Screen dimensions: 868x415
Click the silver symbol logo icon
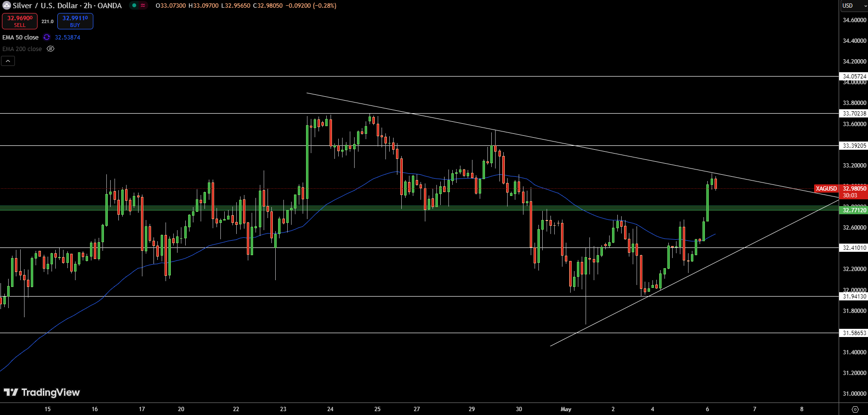tap(7, 6)
